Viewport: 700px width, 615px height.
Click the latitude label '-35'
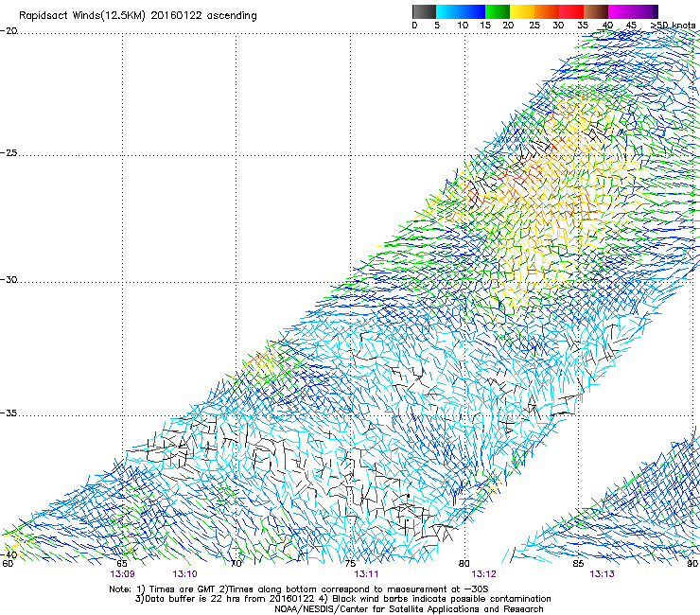coord(9,413)
